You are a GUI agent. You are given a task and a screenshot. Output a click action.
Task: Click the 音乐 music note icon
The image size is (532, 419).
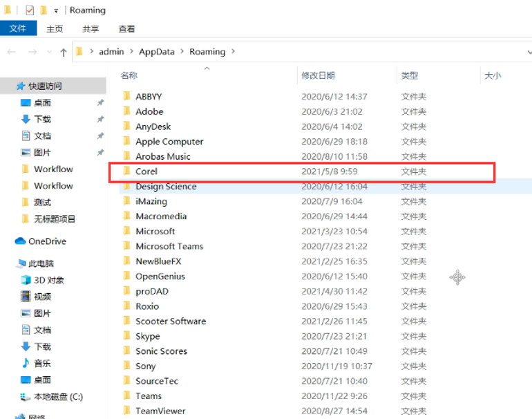[26, 363]
